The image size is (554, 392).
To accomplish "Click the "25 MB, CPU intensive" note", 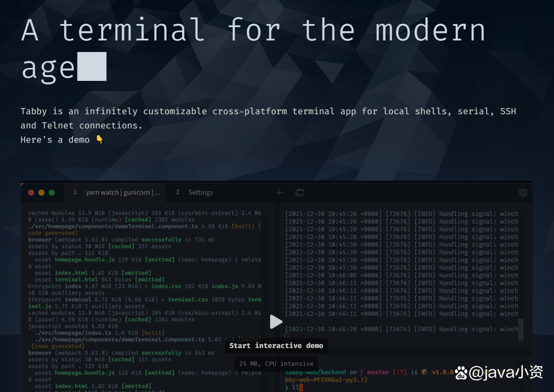I will tap(276, 364).
